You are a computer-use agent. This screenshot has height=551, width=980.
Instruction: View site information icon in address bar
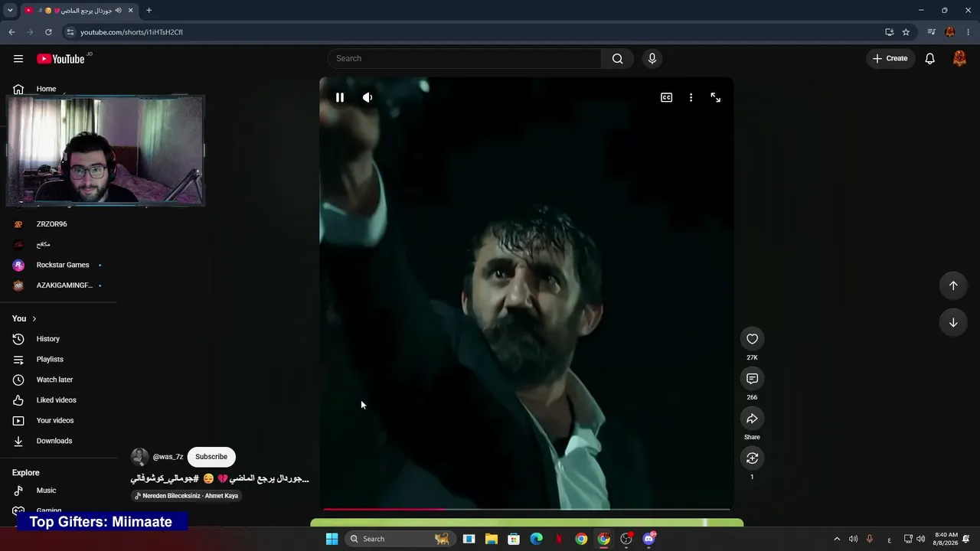[70, 32]
